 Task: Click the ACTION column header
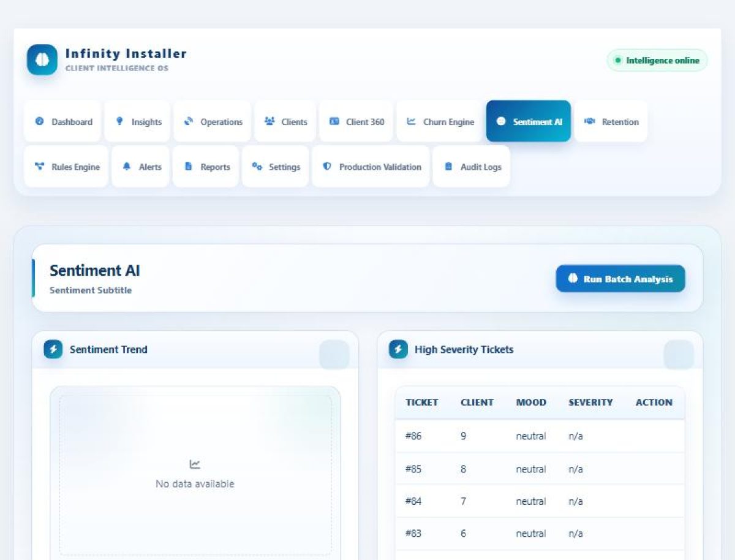pyautogui.click(x=654, y=403)
